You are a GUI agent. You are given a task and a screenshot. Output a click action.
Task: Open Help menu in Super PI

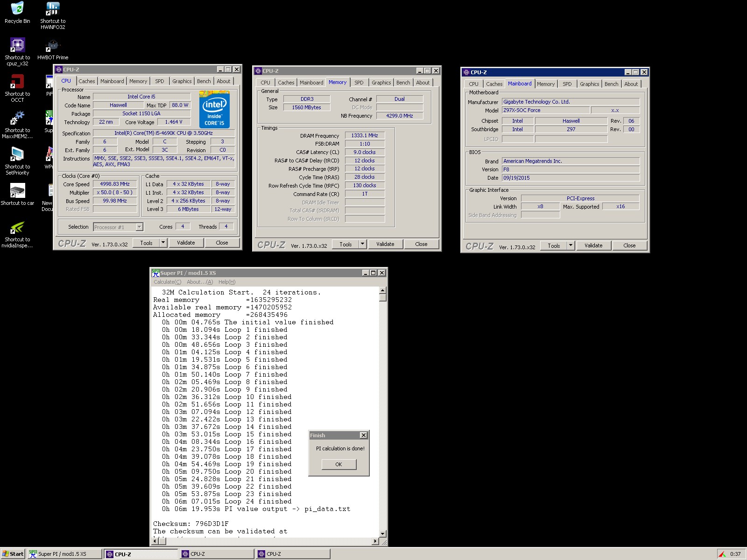227,282
